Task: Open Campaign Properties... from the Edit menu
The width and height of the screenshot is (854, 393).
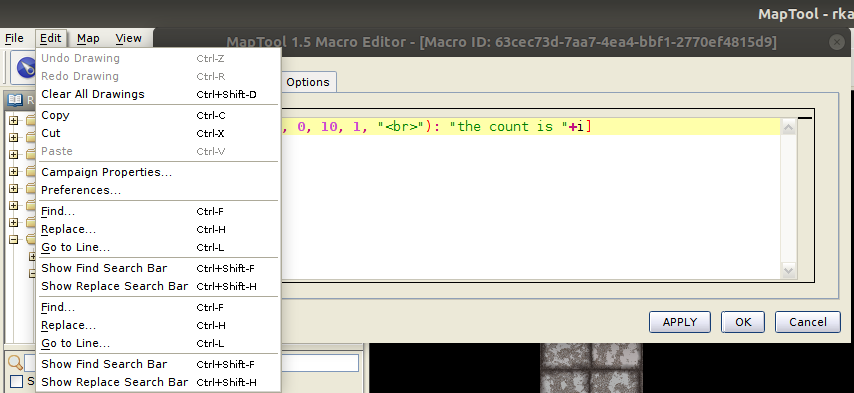Action: [x=158, y=173]
